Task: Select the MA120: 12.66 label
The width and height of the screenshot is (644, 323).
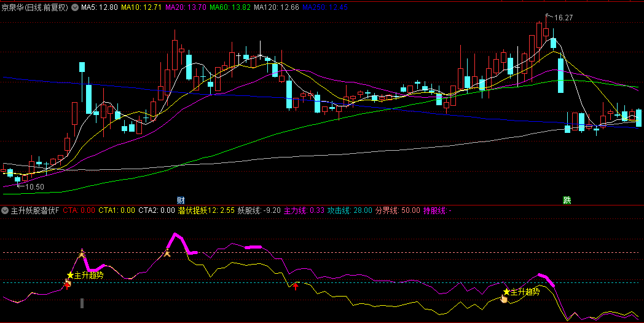Action: click(x=277, y=7)
